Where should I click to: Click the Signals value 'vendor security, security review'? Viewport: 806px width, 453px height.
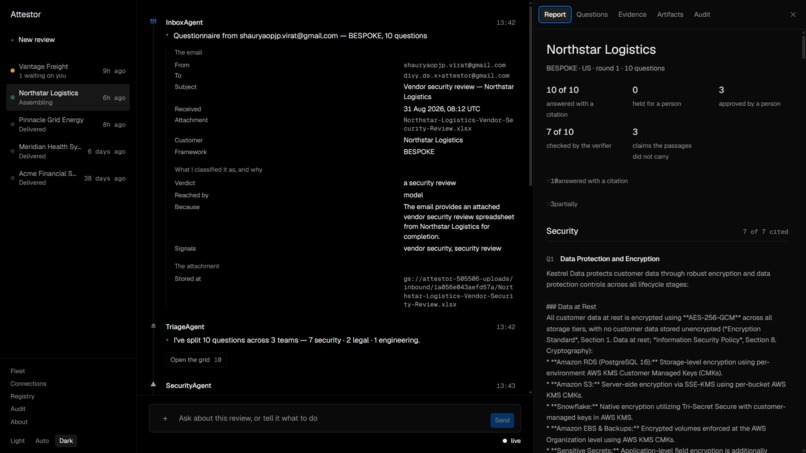click(x=452, y=248)
